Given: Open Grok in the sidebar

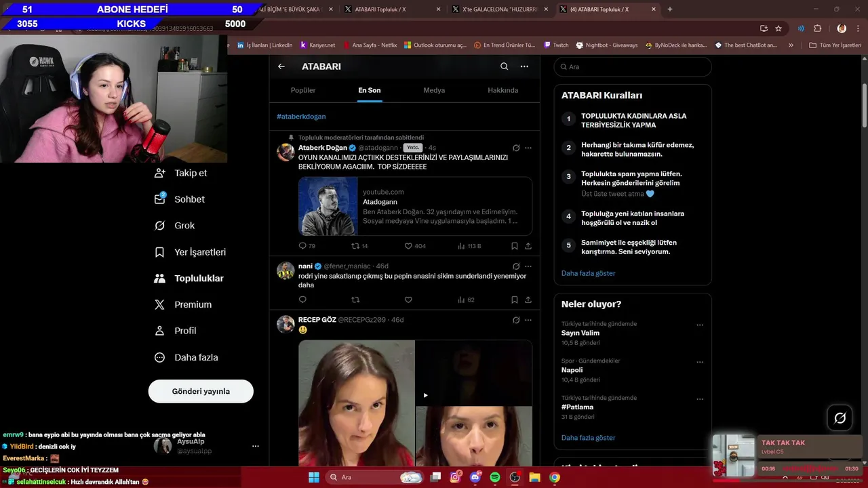Looking at the screenshot, I should [174, 226].
